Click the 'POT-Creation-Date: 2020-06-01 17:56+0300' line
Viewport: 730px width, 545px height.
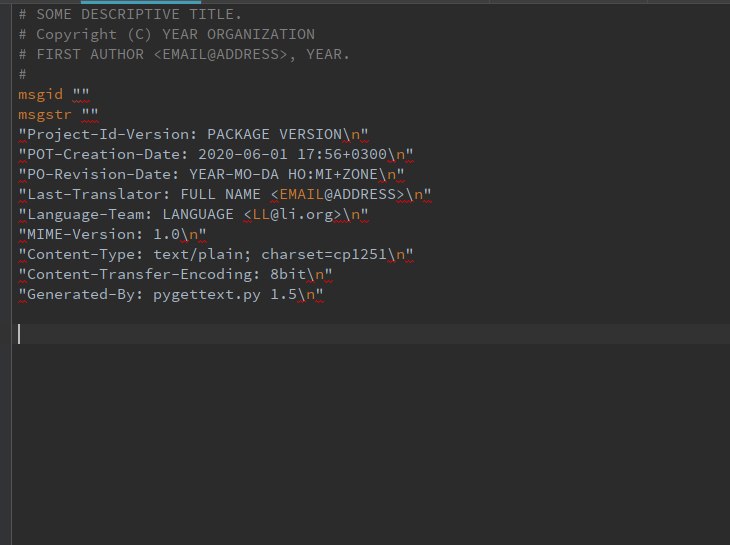pos(216,155)
